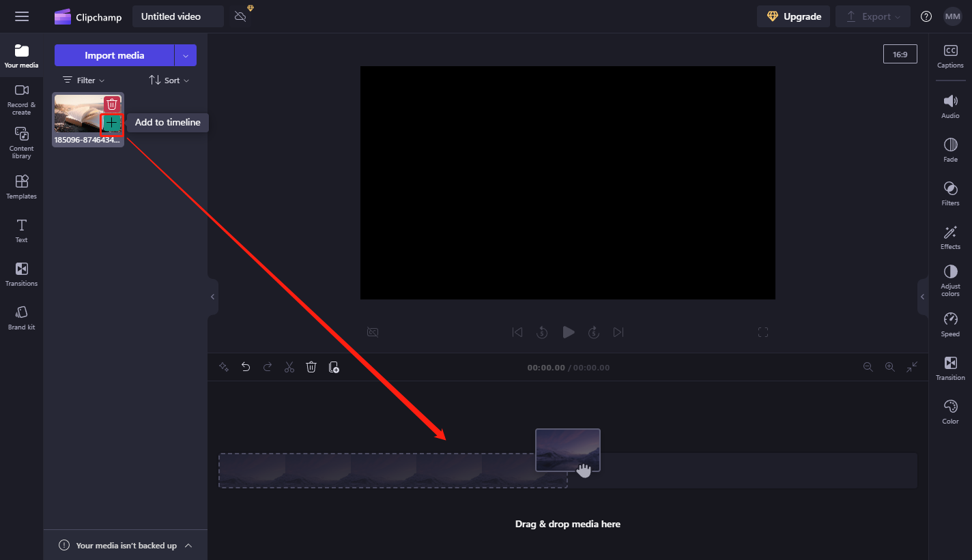This screenshot has width=972, height=560.
Task: Enter fullscreen preview mode
Action: (763, 332)
